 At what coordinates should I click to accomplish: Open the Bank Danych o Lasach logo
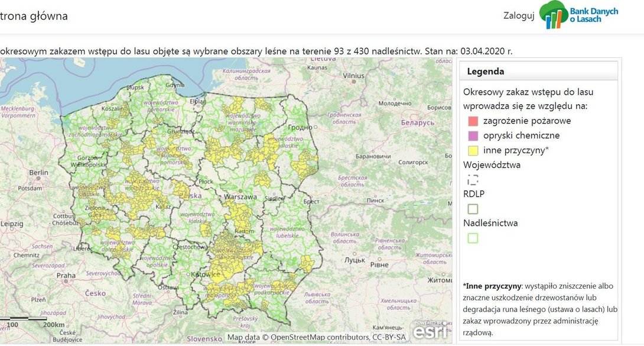point(578,15)
